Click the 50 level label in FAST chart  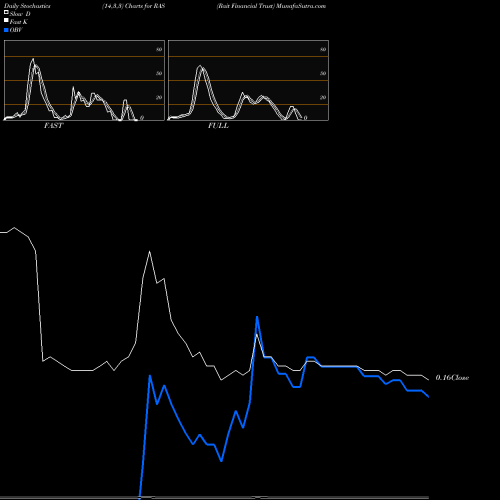(x=159, y=73)
